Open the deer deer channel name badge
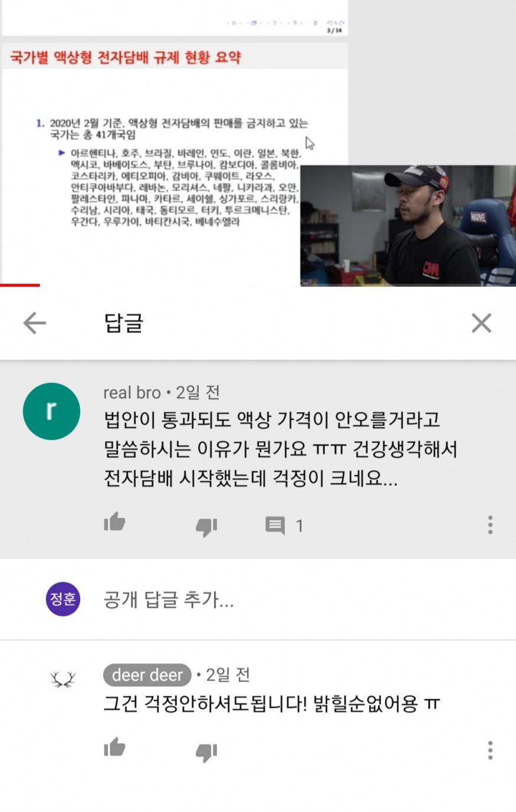 pyautogui.click(x=147, y=675)
